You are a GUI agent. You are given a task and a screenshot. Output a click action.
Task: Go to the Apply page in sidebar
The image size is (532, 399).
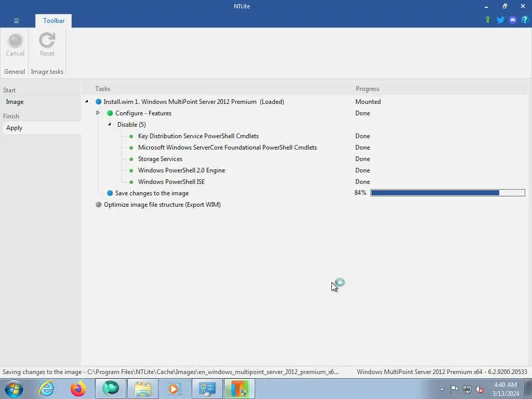42,128
